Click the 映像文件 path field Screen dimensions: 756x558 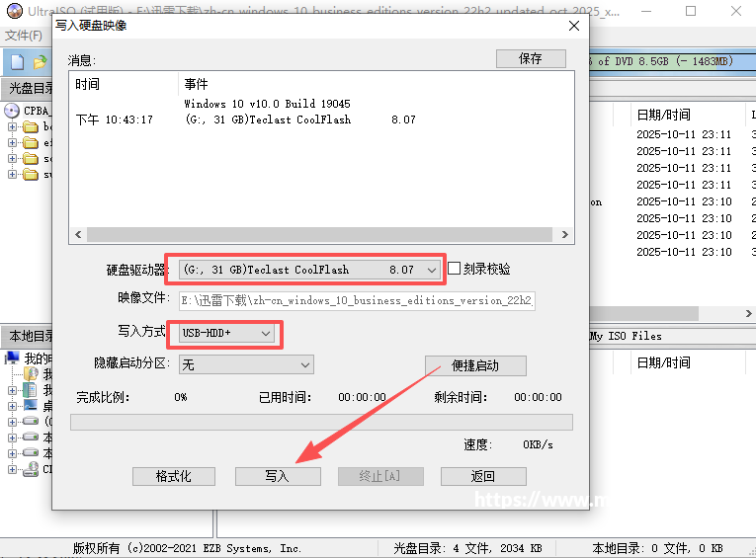coord(357,300)
